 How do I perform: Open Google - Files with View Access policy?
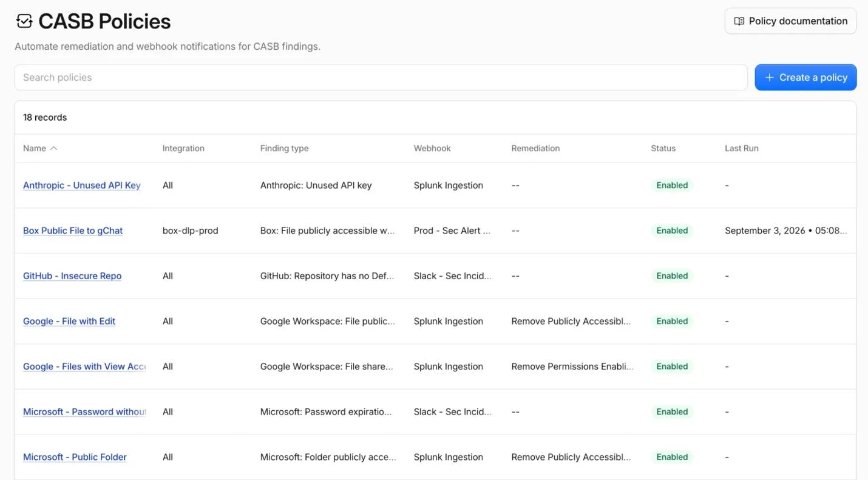(x=84, y=367)
